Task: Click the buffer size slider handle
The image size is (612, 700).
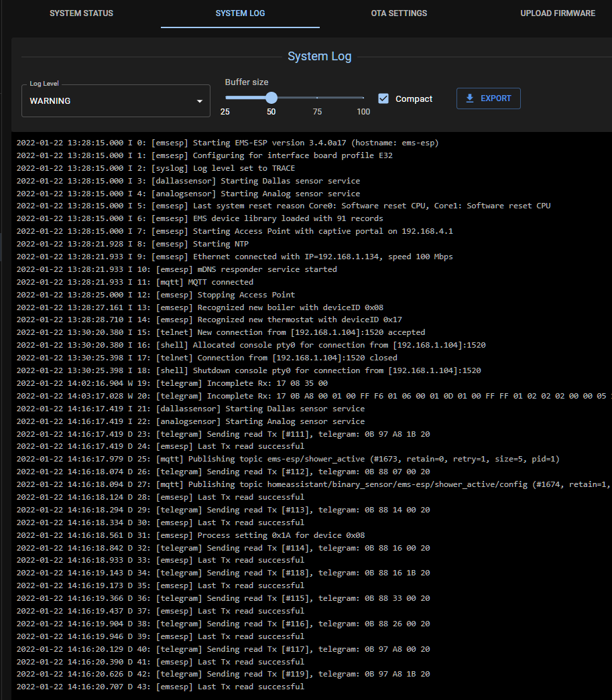Action: [271, 98]
